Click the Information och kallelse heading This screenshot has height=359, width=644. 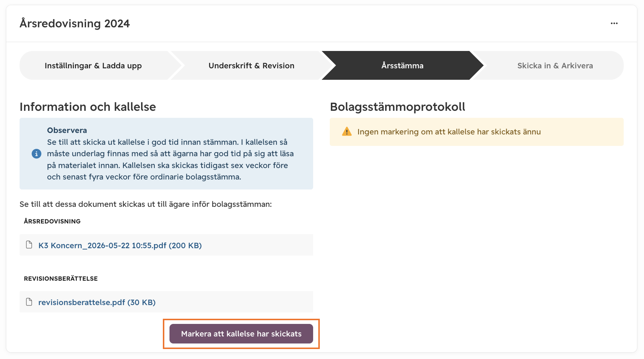point(88,107)
